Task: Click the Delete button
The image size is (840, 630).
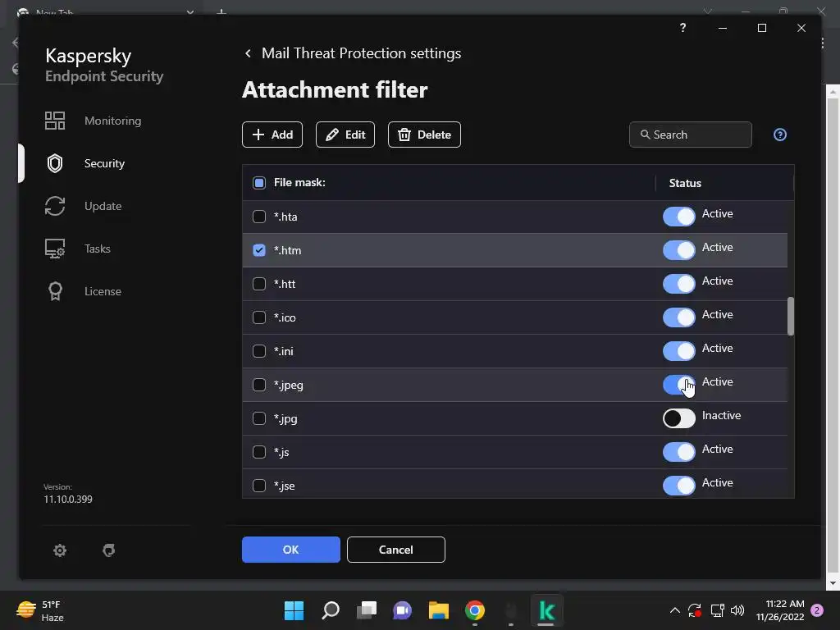Action: point(424,135)
